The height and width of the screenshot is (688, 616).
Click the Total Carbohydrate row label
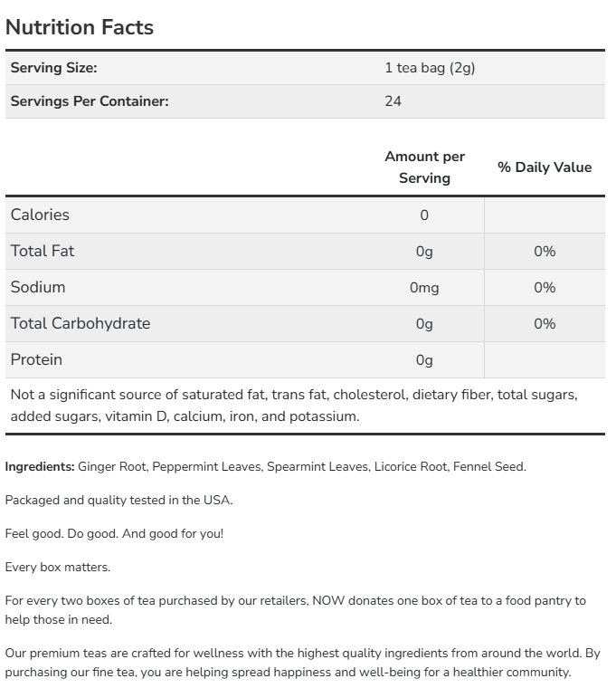coord(81,323)
